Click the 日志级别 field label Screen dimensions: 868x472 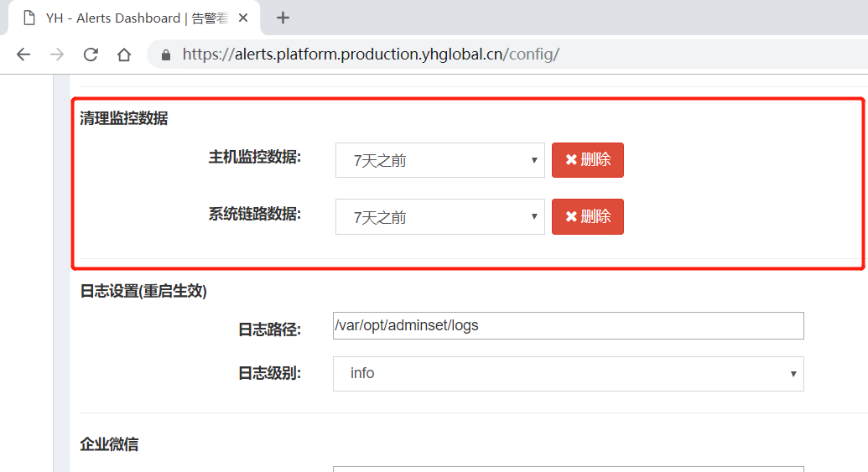(x=270, y=373)
